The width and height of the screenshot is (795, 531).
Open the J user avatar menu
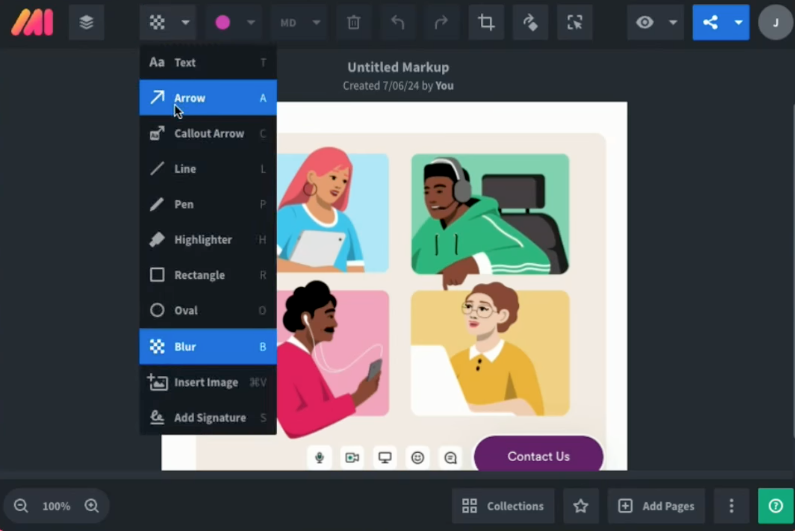point(775,22)
